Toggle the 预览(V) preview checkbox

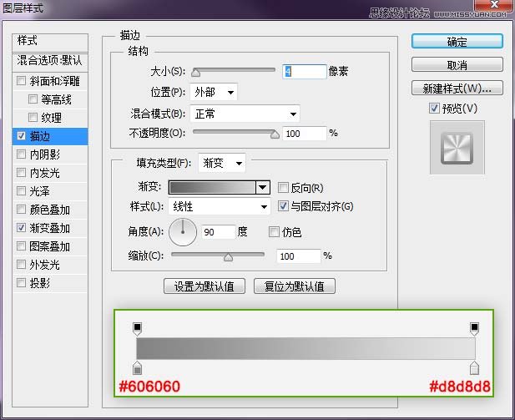[434, 108]
